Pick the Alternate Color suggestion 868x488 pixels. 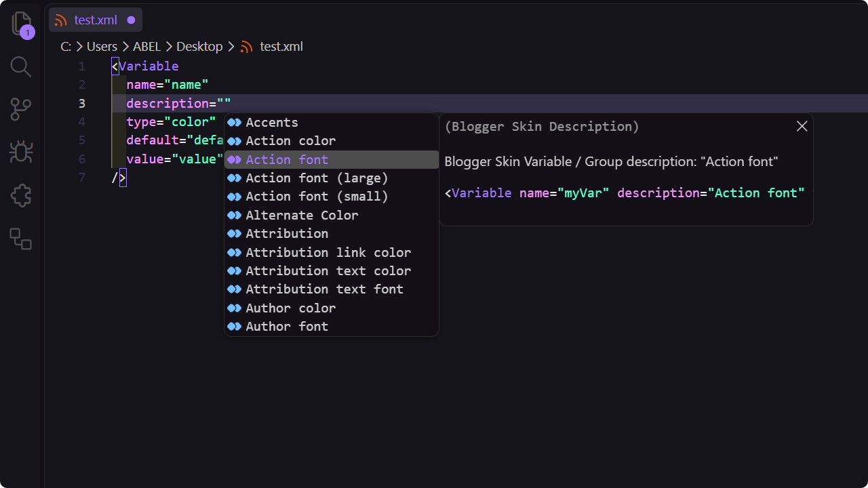click(332, 216)
